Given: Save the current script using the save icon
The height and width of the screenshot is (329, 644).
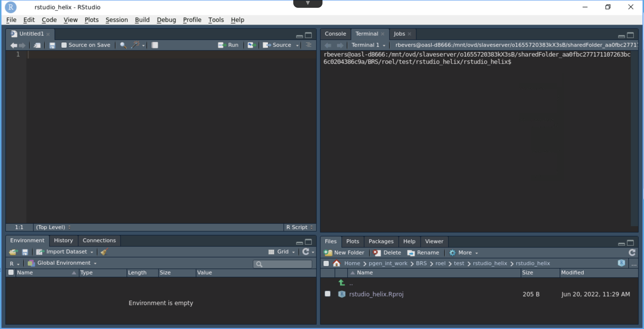Looking at the screenshot, I should (x=52, y=45).
